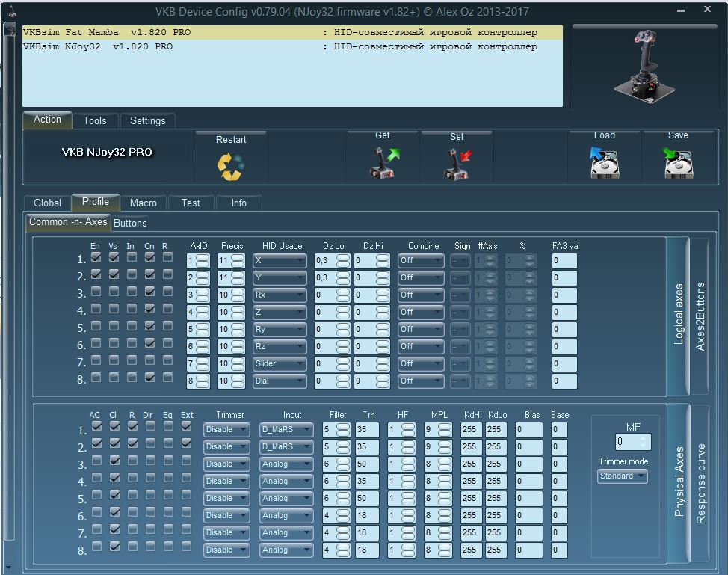Select the Common -n- Axes sub-tab

tap(68, 222)
